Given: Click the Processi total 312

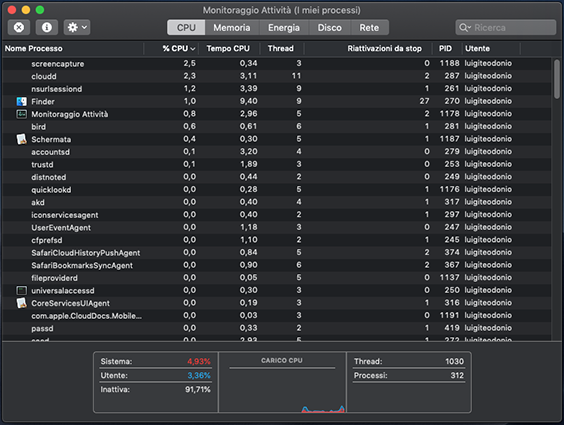Looking at the screenshot, I should coord(457,375).
